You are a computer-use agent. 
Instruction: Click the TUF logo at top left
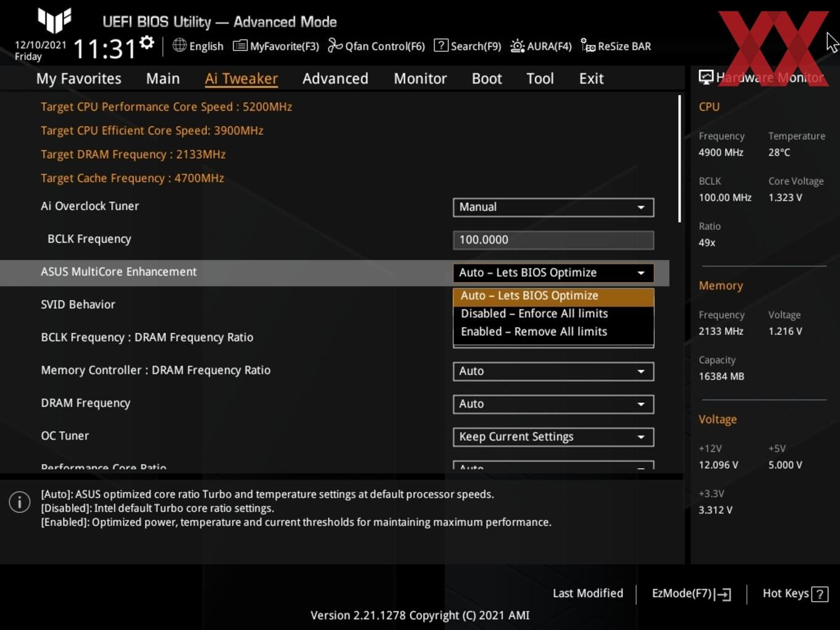pyautogui.click(x=54, y=20)
